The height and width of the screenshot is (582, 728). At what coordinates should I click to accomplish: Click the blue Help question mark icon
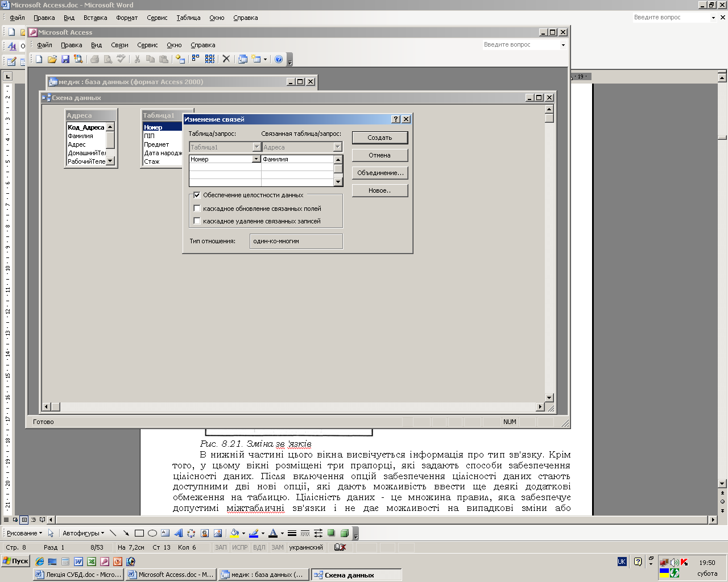tap(279, 59)
